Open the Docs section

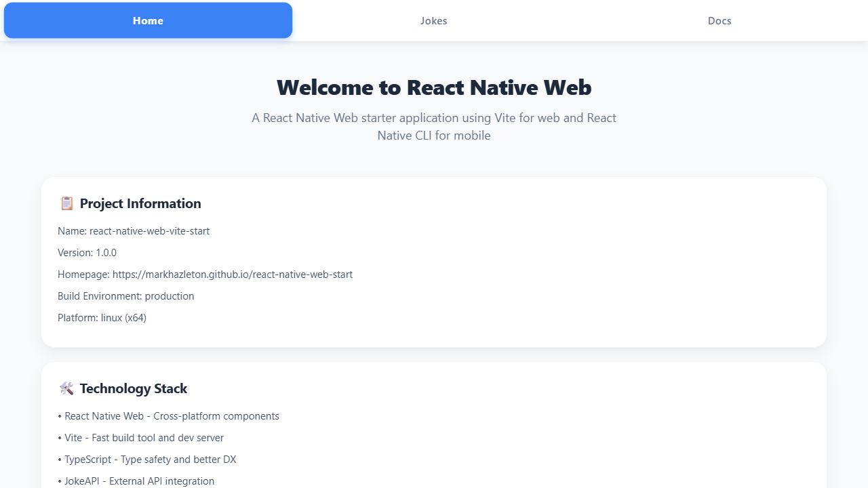(719, 20)
